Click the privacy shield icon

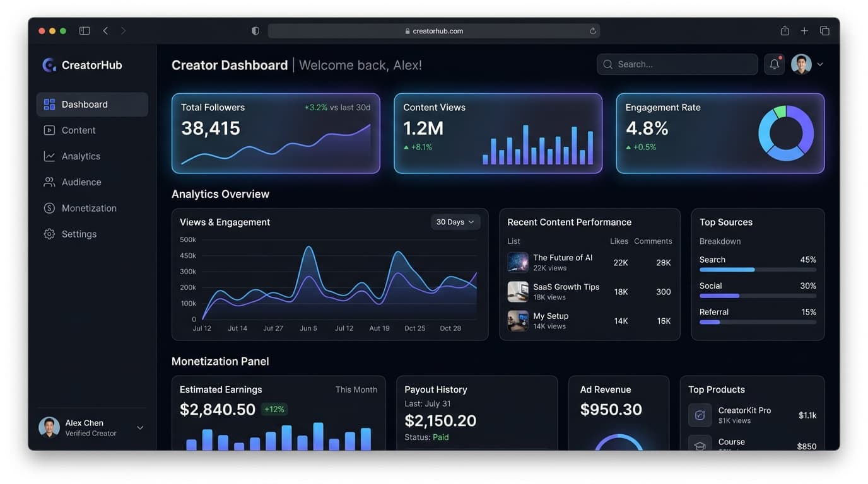(255, 31)
